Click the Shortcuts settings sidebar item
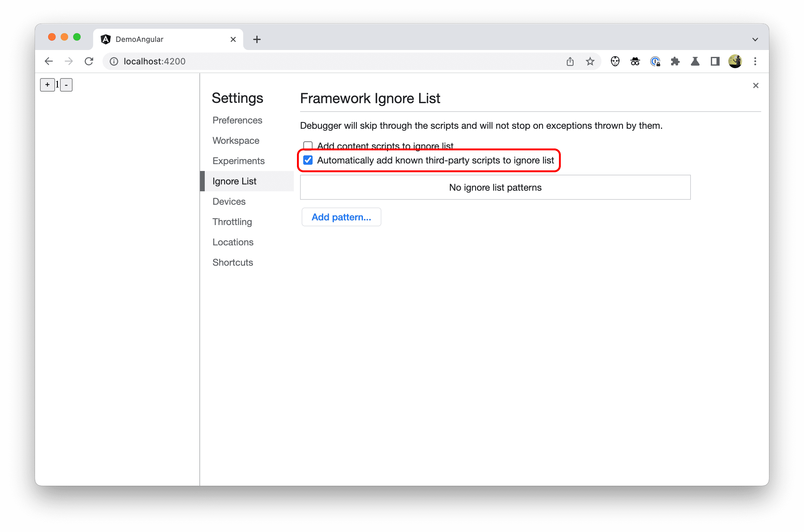The height and width of the screenshot is (532, 804). tap(233, 262)
